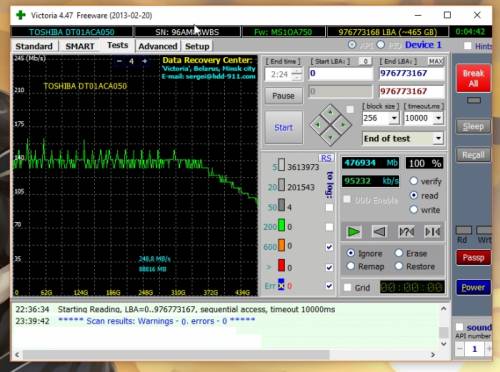Click the small indicator under Break All
Viewport: 500px width, 372px height.
point(474,100)
